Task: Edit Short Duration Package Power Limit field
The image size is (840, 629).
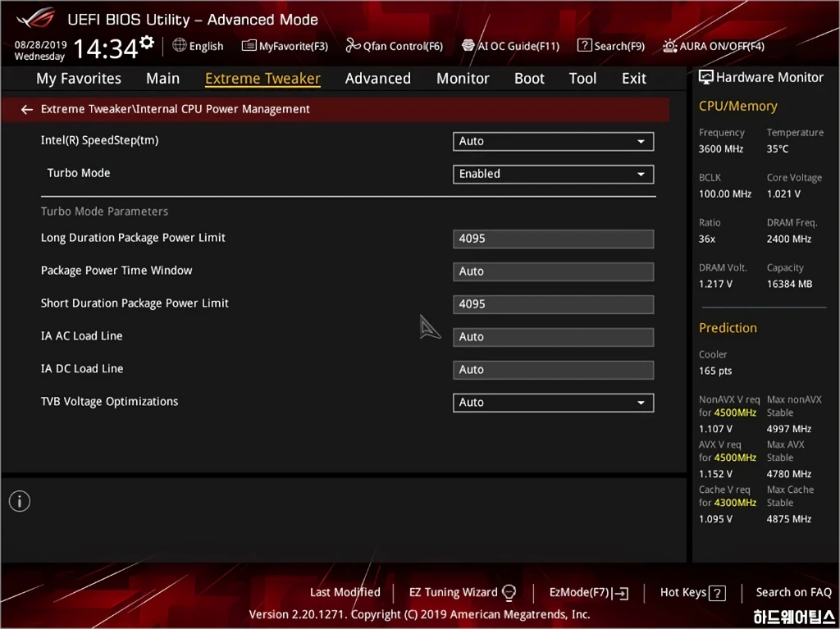Action: click(553, 304)
